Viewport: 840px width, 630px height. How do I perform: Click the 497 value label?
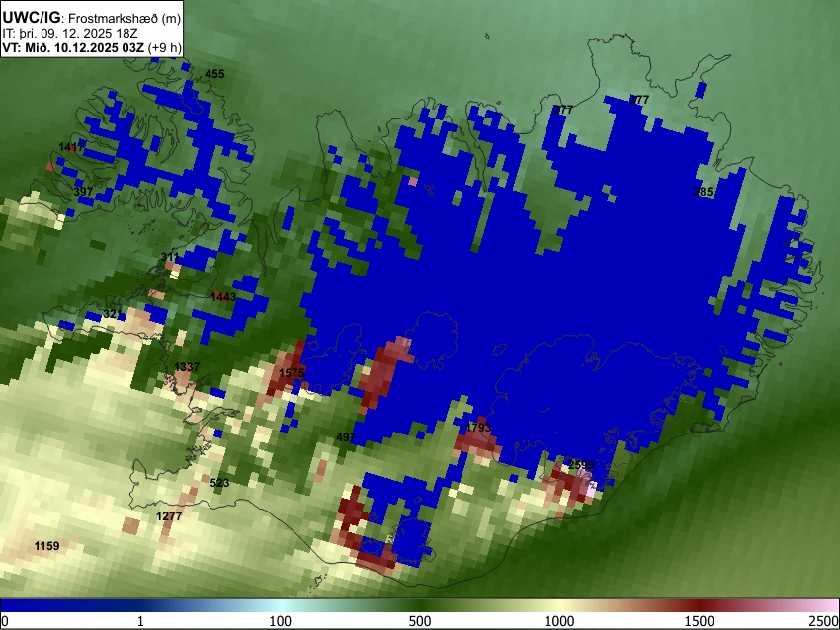click(x=346, y=437)
